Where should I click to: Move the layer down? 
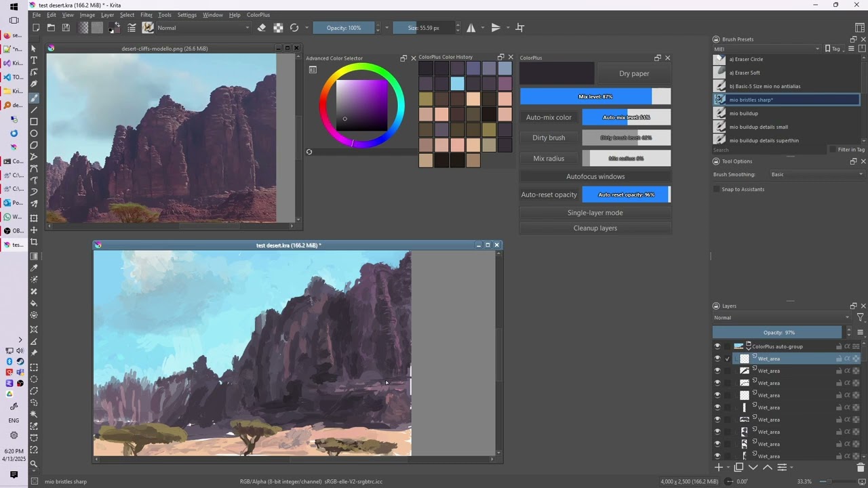[753, 467]
